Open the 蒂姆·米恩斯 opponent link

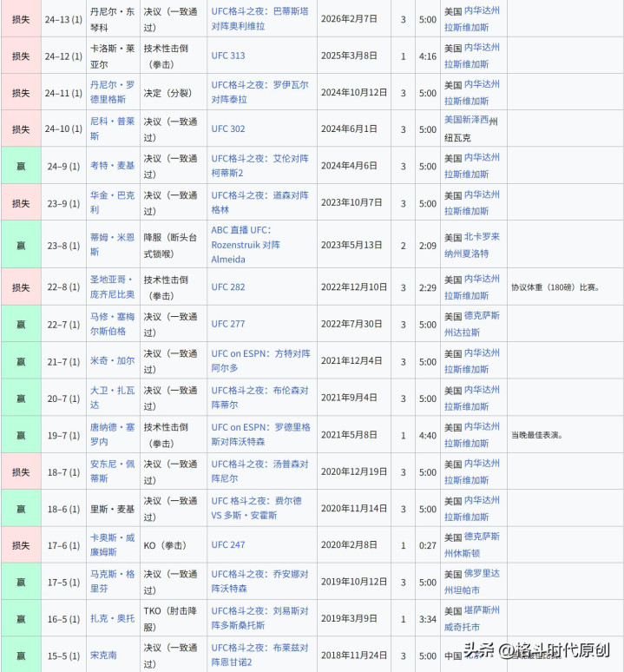(112, 244)
